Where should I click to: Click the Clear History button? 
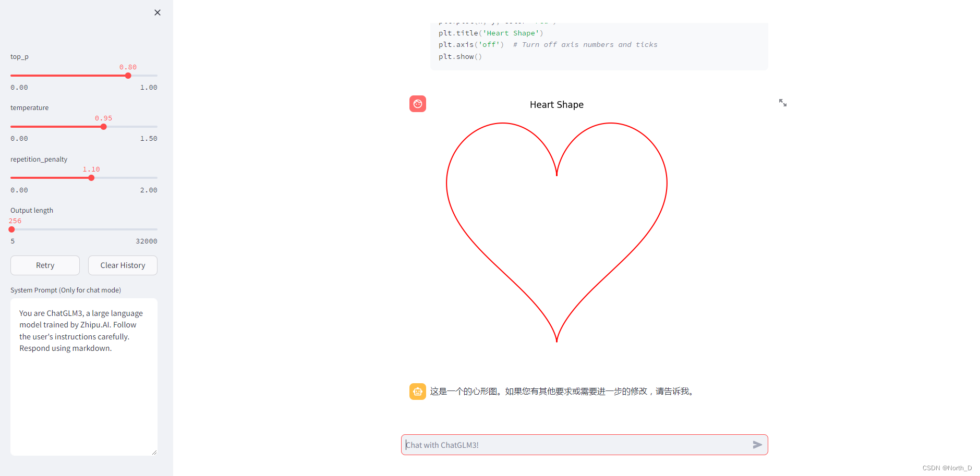point(123,265)
